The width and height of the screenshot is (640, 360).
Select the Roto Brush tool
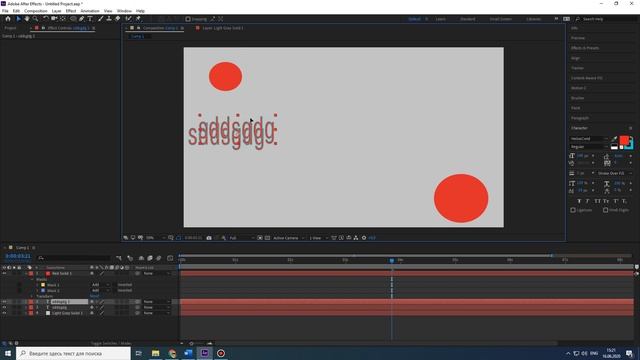[x=129, y=19]
